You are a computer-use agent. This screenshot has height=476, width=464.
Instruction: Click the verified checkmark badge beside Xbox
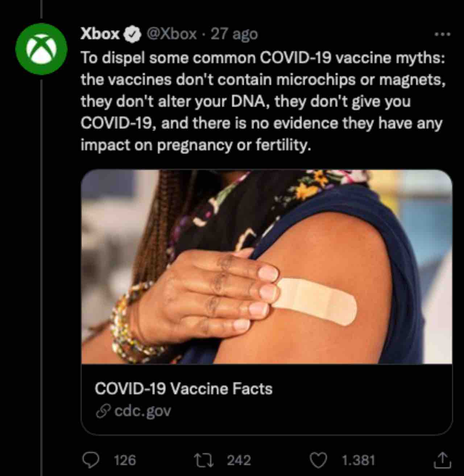(x=133, y=34)
